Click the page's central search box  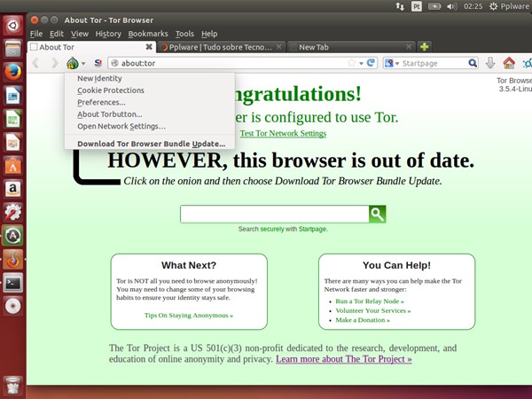(x=275, y=214)
